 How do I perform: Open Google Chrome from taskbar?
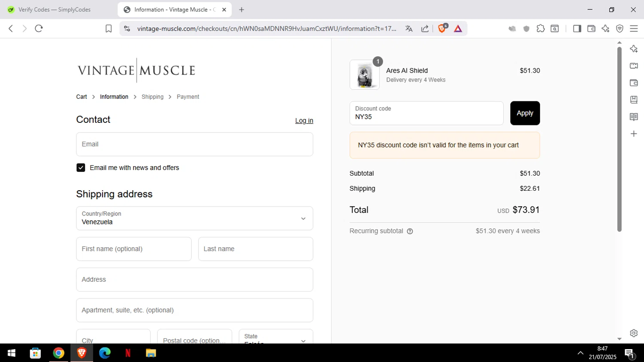click(x=58, y=353)
